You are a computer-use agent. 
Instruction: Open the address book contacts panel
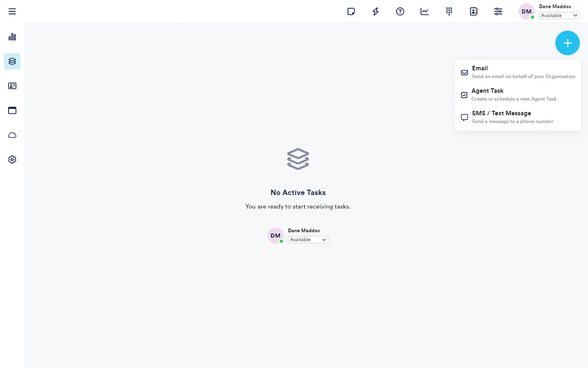point(474,11)
